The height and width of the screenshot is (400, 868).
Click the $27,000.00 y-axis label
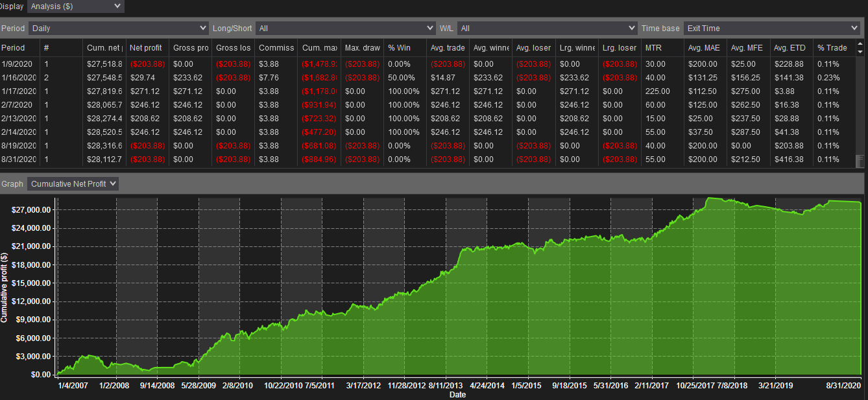(32, 209)
